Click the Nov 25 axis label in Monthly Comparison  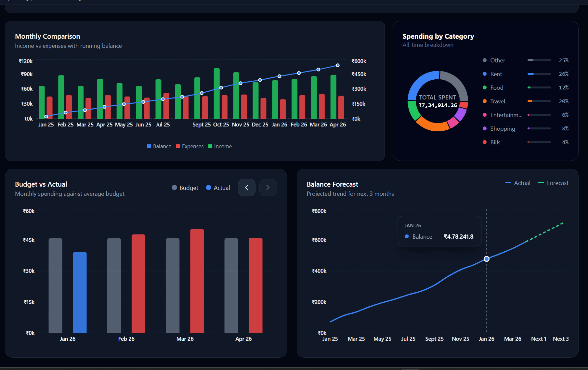(x=241, y=125)
